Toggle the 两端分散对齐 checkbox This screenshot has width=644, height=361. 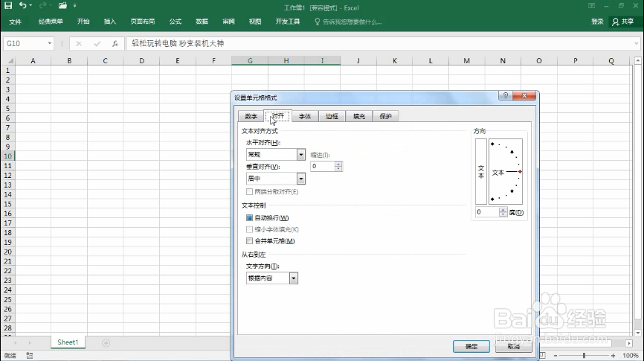point(249,192)
